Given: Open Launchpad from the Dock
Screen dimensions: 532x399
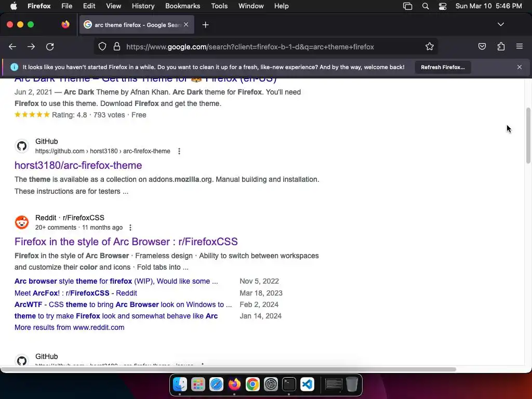Looking at the screenshot, I should 198,384.
